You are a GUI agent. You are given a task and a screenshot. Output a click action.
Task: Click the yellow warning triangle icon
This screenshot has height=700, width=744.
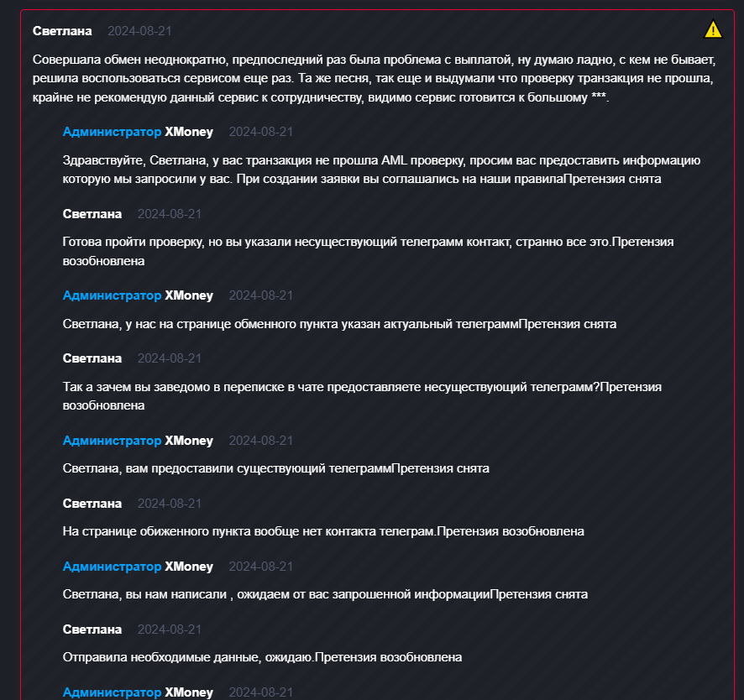[x=713, y=29]
